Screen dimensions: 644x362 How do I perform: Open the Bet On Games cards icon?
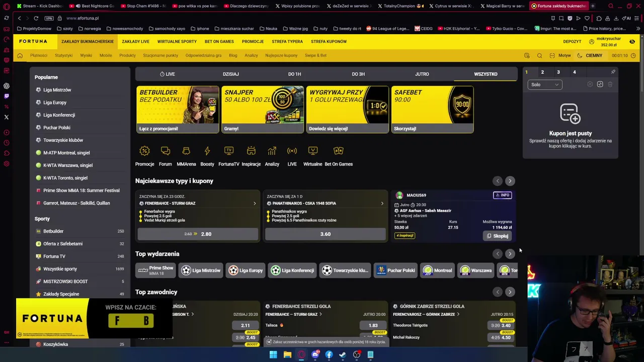pyautogui.click(x=339, y=151)
